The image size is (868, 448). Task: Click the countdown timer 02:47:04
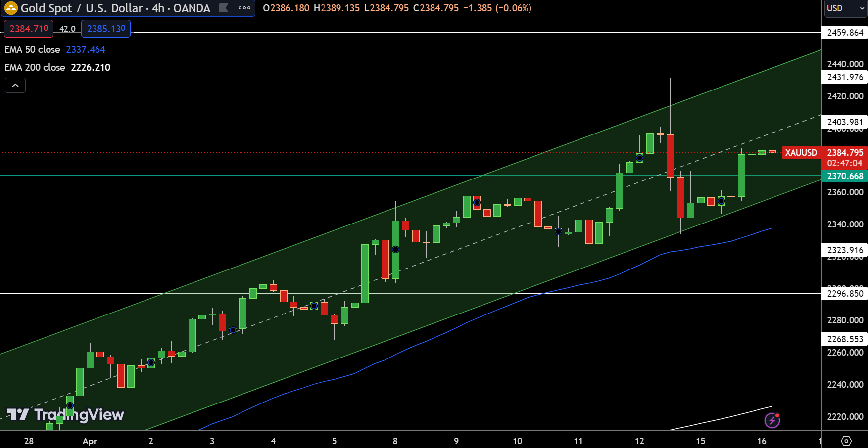click(845, 163)
